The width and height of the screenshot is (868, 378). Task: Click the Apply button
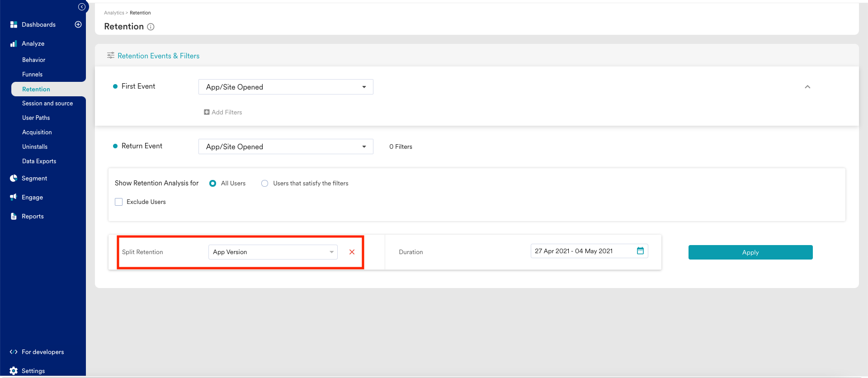pyautogui.click(x=750, y=252)
